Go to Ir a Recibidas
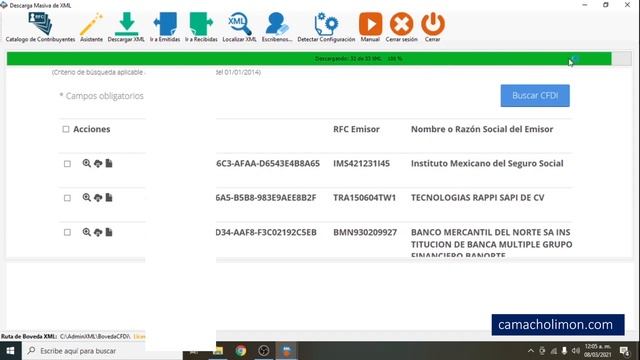640x360 pixels. point(201,27)
